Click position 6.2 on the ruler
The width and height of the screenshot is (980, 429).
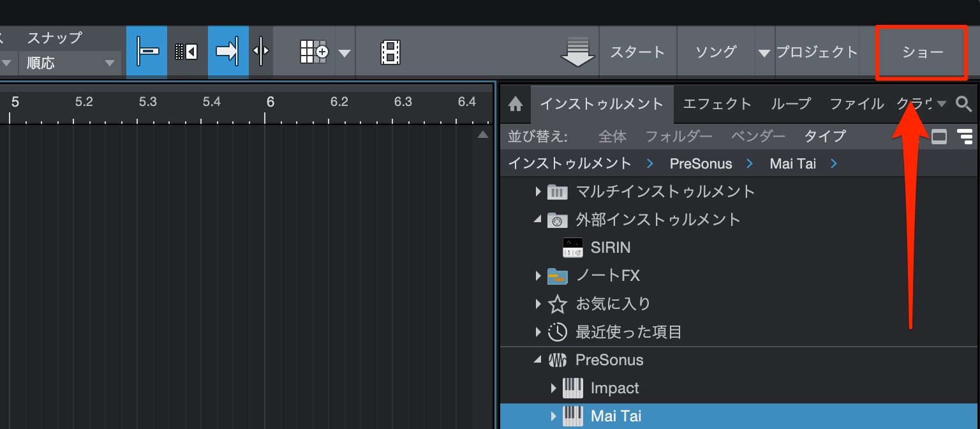pyautogui.click(x=339, y=102)
